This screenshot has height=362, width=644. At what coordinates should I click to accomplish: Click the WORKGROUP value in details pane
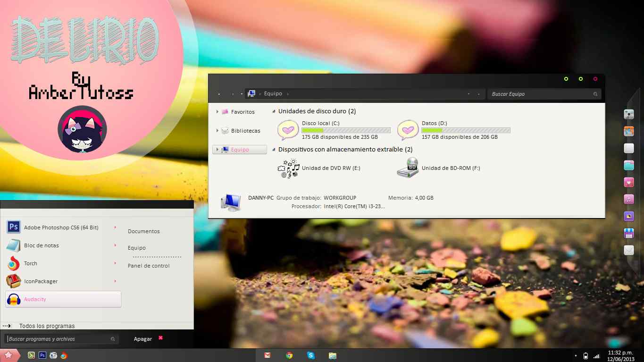click(x=340, y=198)
